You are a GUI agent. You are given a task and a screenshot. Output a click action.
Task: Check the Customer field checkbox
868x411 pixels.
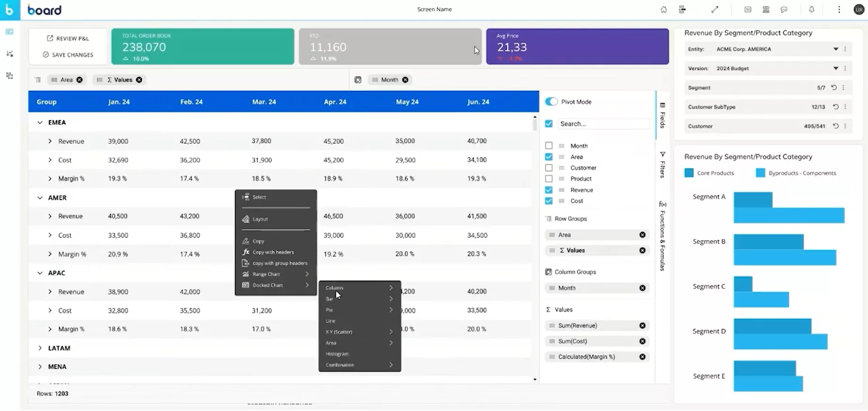549,168
